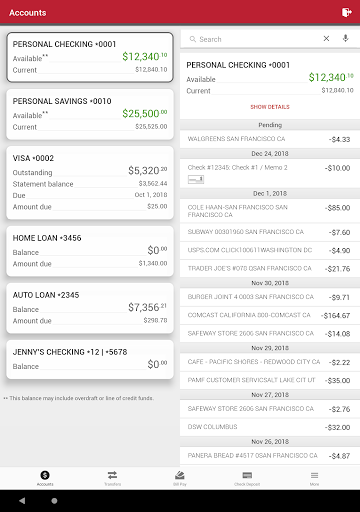
Task: Tap the search magnifier icon
Action: [x=193, y=39]
